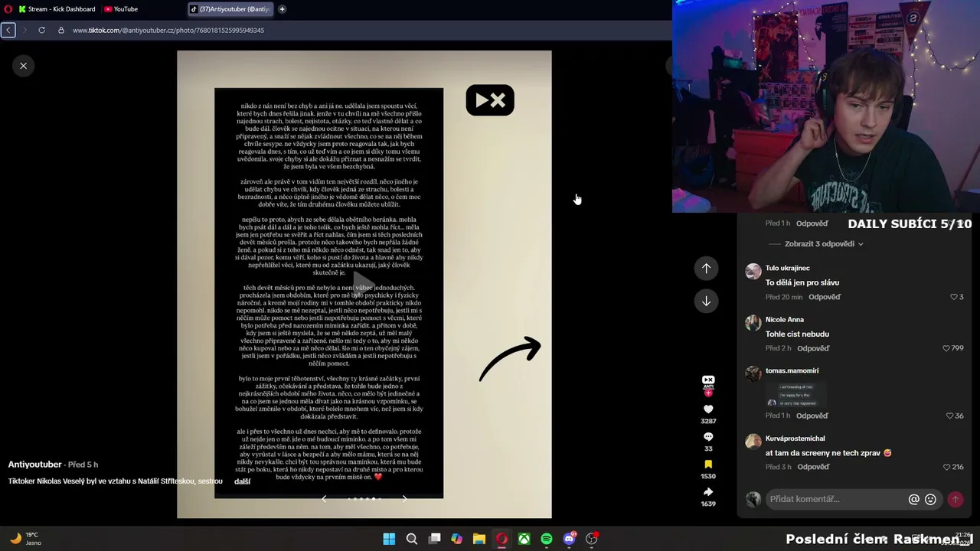Open Kurváprostemichal's profile name
This screenshot has width=980, height=551.
coord(795,439)
